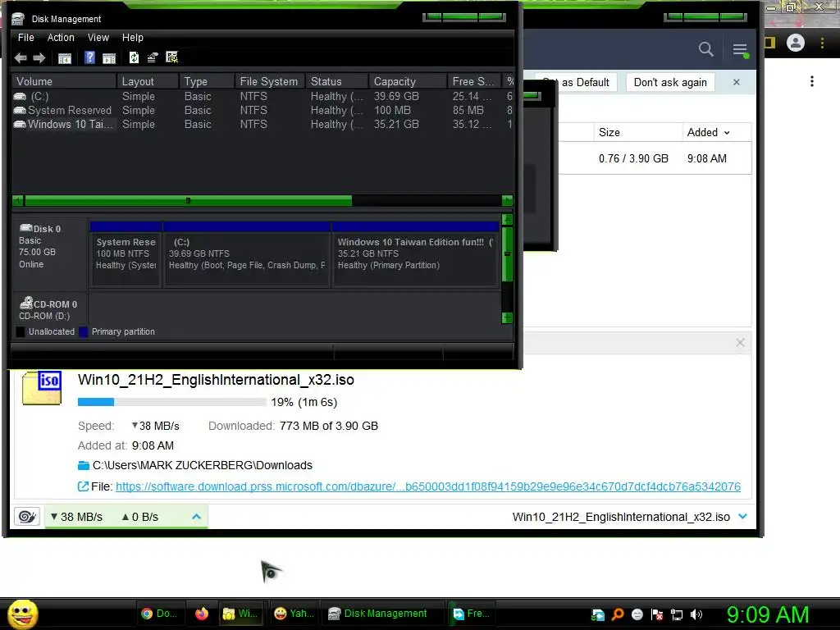Click the Properties icon in Disk Management toolbar
Viewport: 840px width, 630px height.
153,57
